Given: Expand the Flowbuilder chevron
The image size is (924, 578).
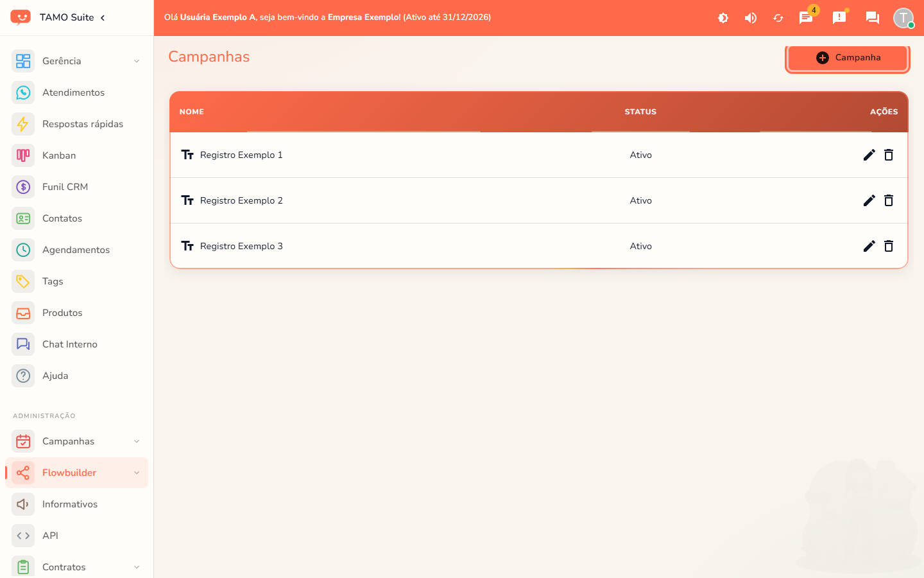Looking at the screenshot, I should [137, 473].
